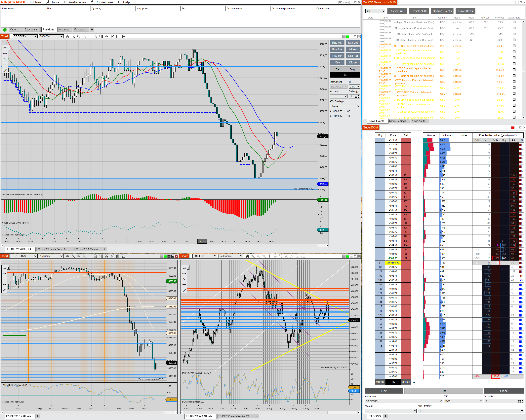Image resolution: width=526 pixels, height=420 pixels.
Task: Click the Rev button in SuperDOM
Action: tap(384, 391)
